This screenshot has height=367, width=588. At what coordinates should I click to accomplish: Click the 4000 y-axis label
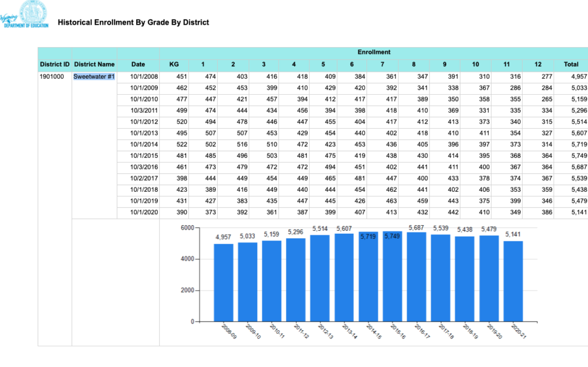click(187, 259)
